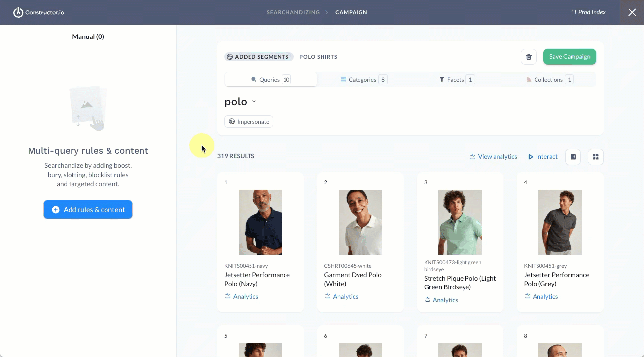This screenshot has height=357, width=644.
Task: Open Stretch Pique Polo product thumbnail
Action: (460, 222)
